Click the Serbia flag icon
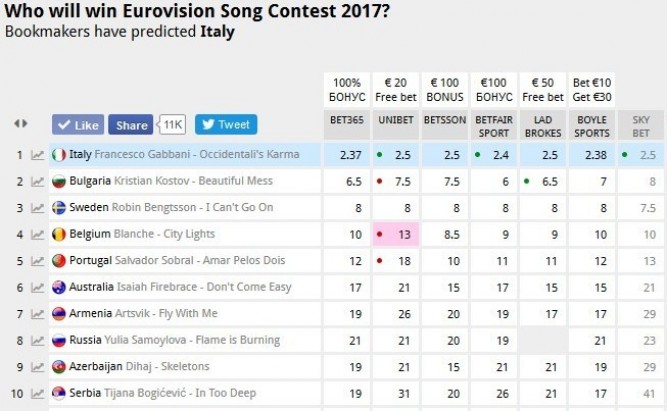667x411 pixels. [58, 393]
